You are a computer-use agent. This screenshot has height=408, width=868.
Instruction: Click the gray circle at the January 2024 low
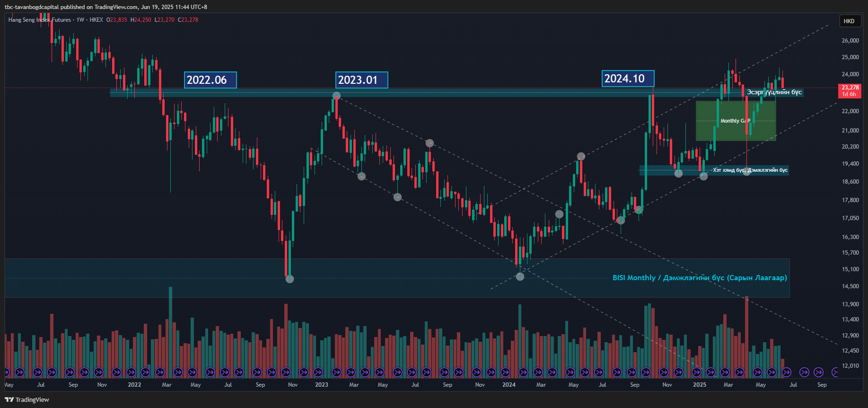point(520,276)
